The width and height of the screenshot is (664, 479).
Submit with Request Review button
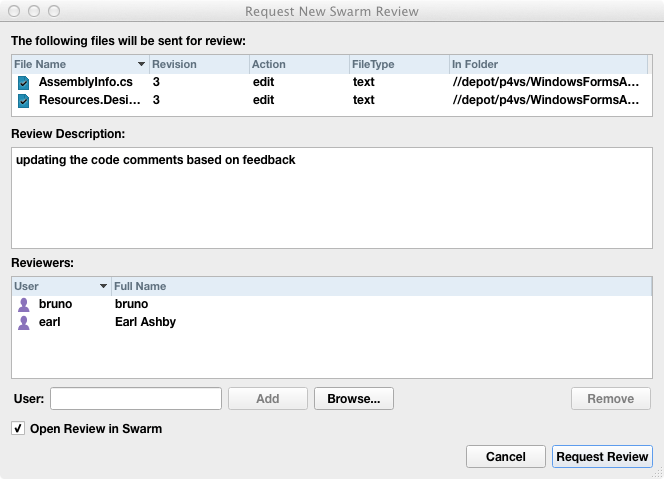pyautogui.click(x=602, y=457)
